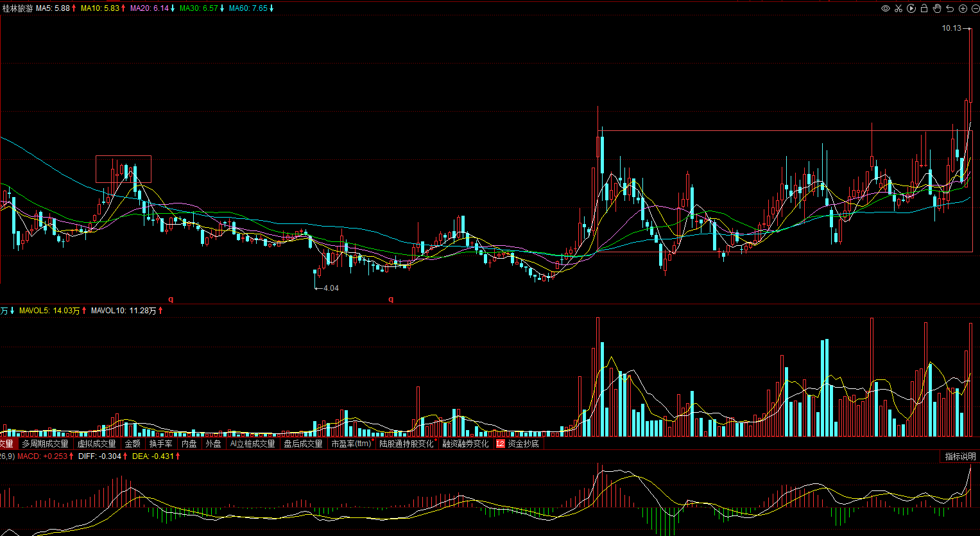
Task: Show the AI立桩成交量 indicator
Action: (252, 444)
